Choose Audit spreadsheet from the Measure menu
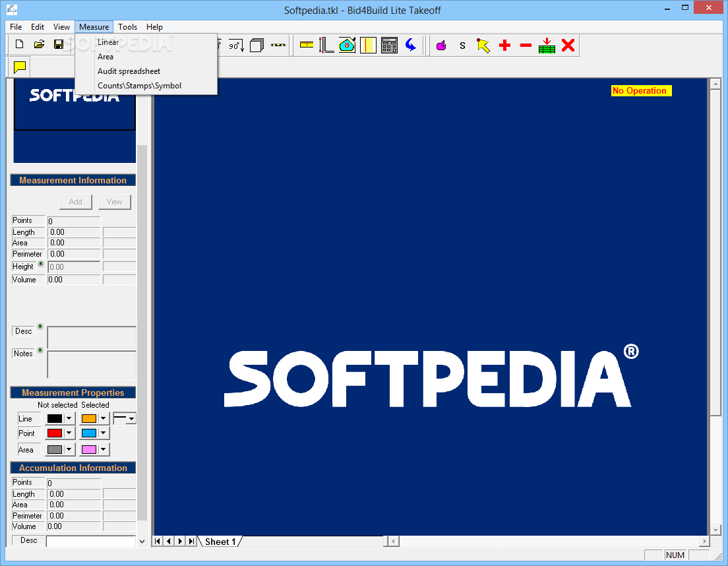The height and width of the screenshot is (566, 728). coord(146,71)
